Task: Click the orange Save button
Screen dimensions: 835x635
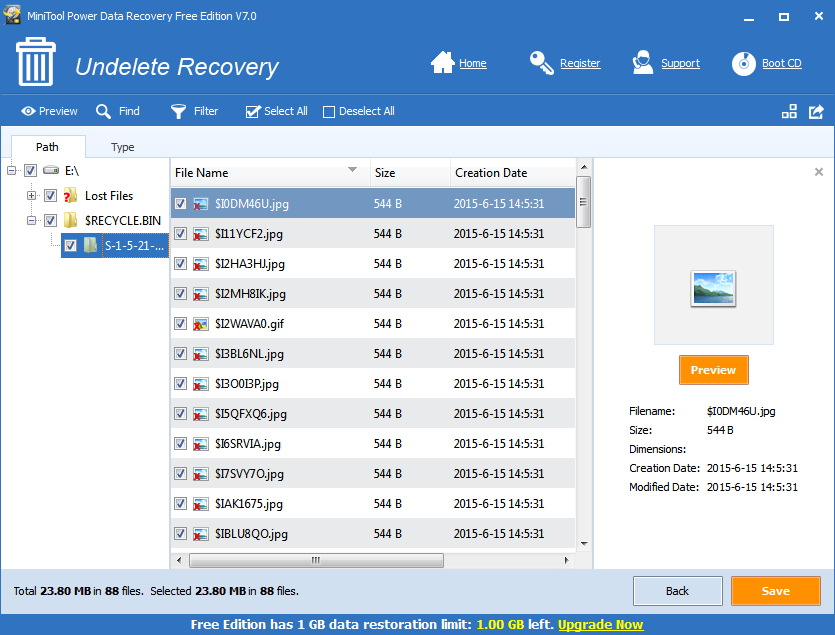Action: coord(775,591)
